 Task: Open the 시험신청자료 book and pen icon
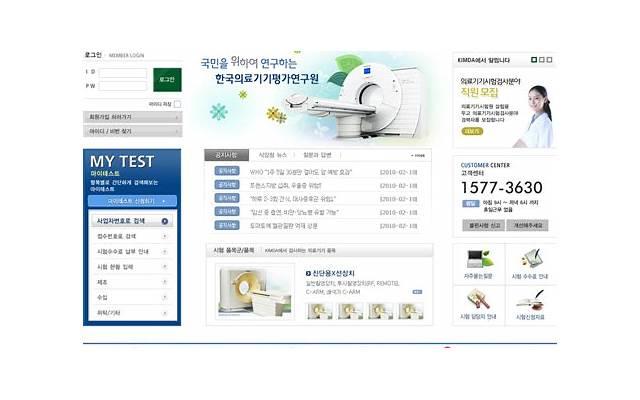point(530,300)
